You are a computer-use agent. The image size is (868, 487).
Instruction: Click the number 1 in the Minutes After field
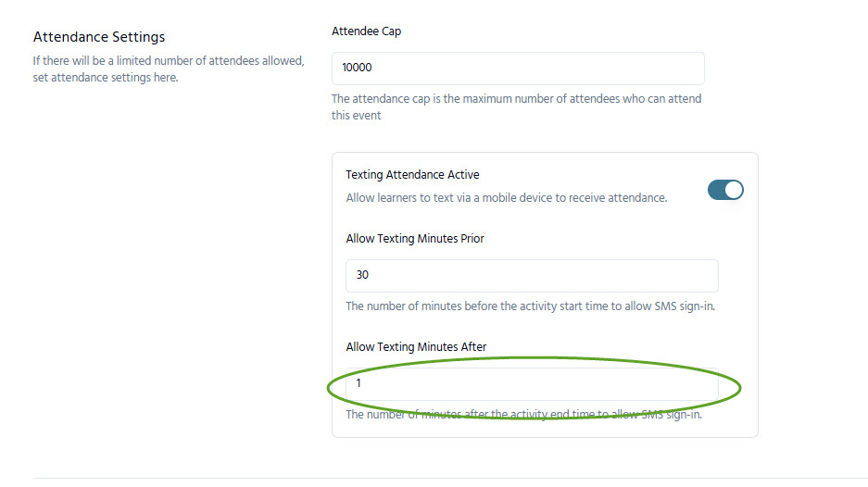coord(359,383)
